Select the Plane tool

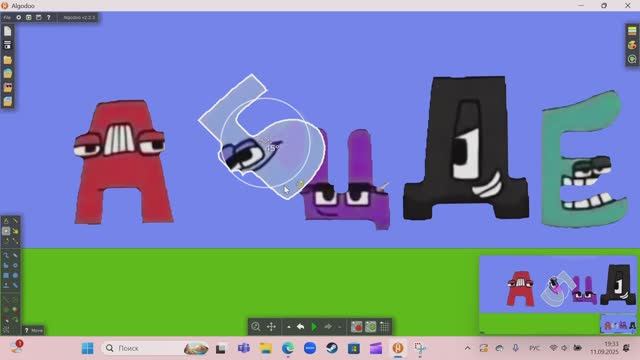pos(6,285)
